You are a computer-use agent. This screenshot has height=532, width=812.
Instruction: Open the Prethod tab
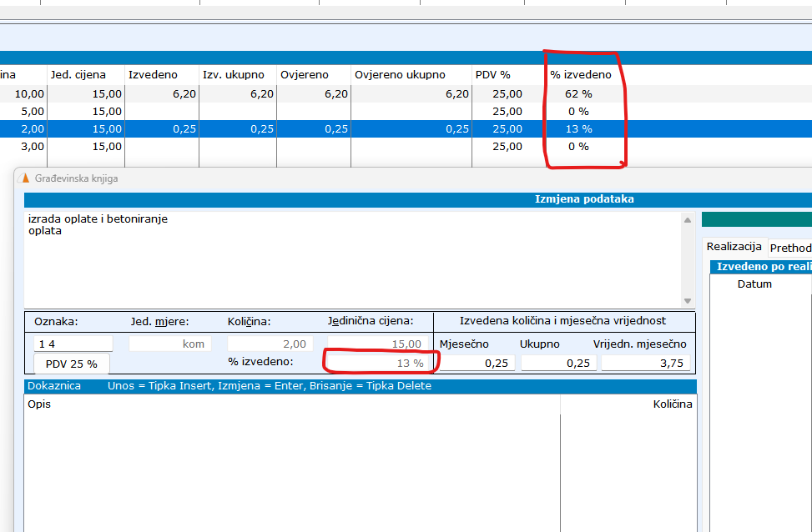point(789,248)
